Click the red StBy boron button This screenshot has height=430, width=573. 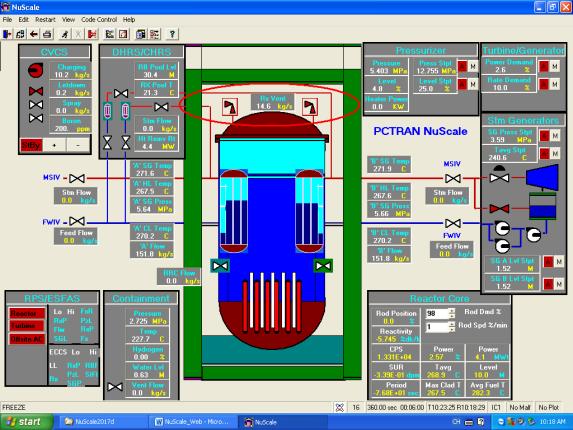pos(31,145)
